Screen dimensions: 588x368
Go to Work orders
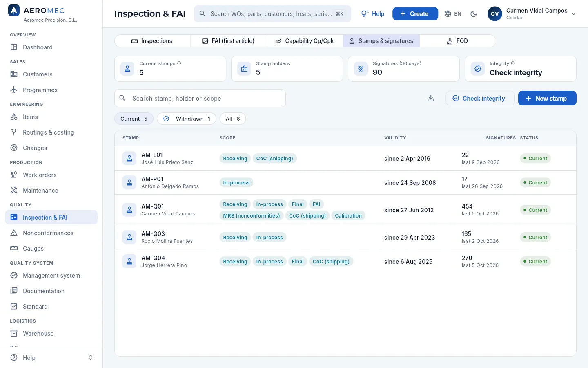(x=51, y=175)
